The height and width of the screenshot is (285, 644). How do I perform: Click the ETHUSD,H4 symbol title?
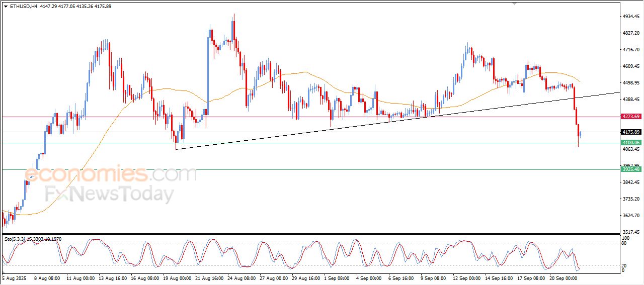[x=24, y=6]
